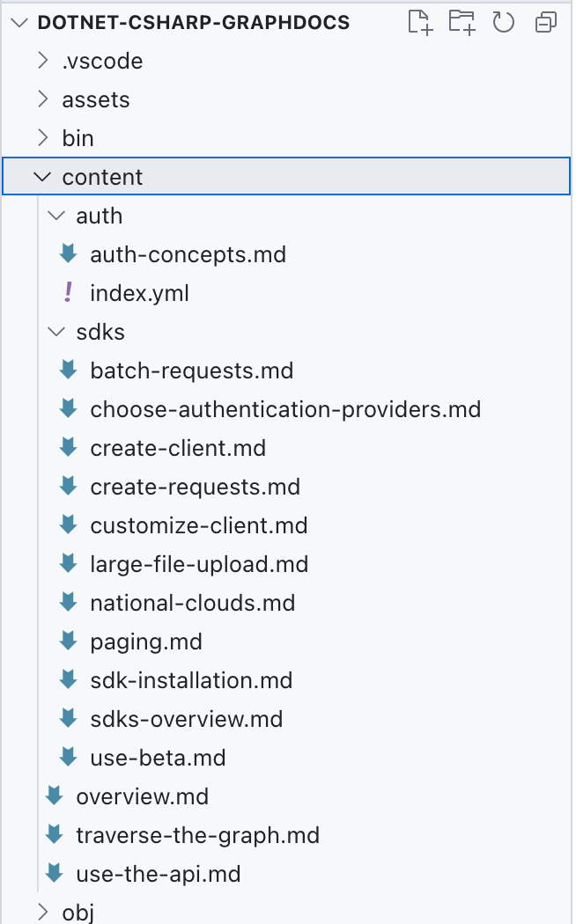Expand the bin folder
Viewport: 576px width, 924px height.
42,138
